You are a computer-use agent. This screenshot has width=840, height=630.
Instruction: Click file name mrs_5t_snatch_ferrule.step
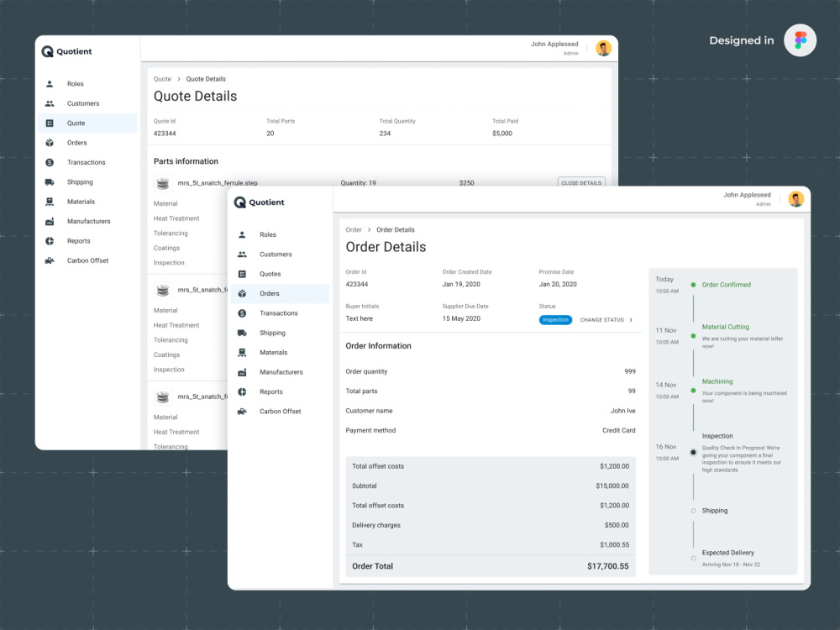pyautogui.click(x=218, y=183)
